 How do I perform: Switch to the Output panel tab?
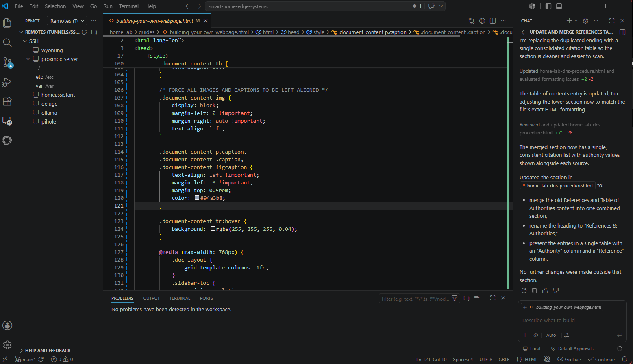point(151,298)
